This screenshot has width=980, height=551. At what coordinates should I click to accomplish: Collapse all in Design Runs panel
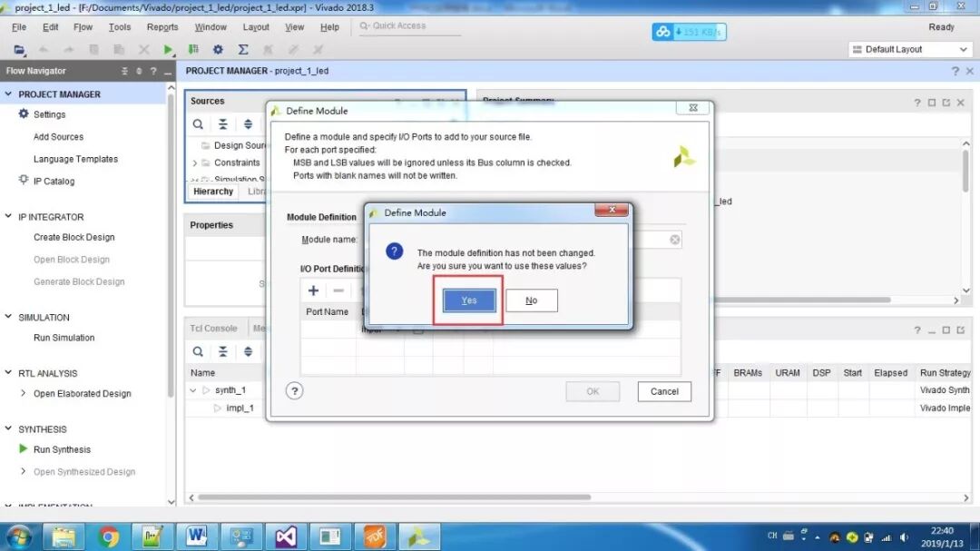222,351
